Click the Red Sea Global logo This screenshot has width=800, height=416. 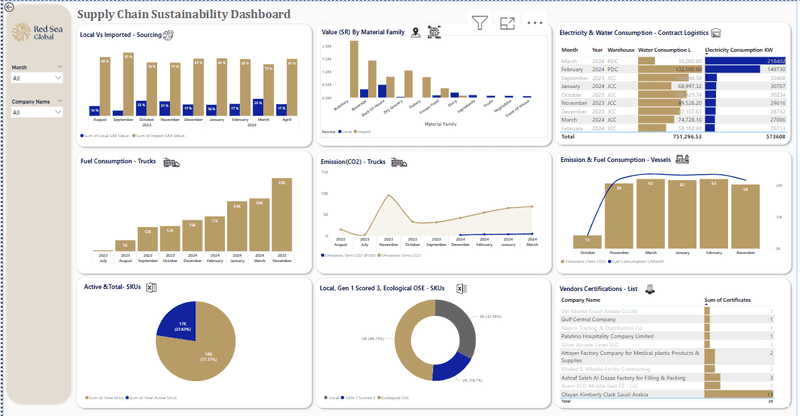tap(37, 32)
